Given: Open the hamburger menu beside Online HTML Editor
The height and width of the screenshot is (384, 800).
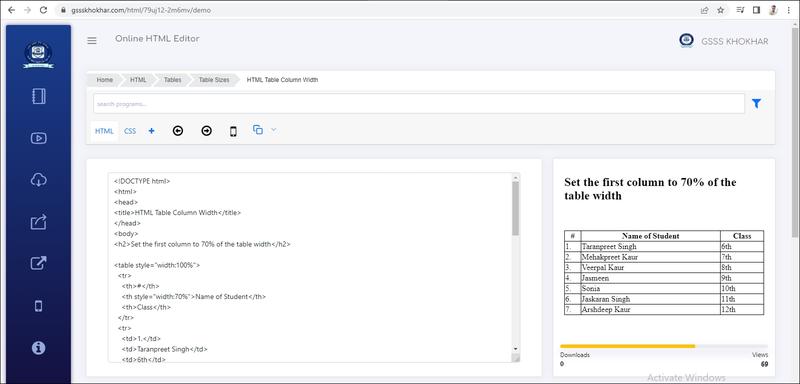Looking at the screenshot, I should tap(92, 41).
